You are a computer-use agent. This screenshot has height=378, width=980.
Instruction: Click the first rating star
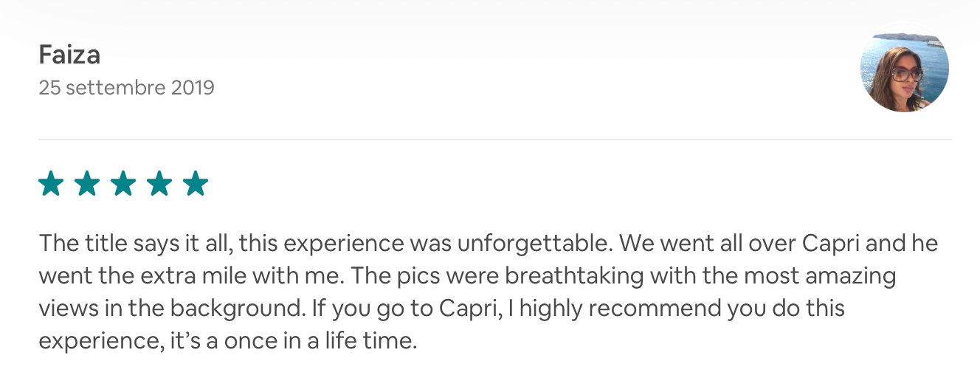[x=51, y=183]
